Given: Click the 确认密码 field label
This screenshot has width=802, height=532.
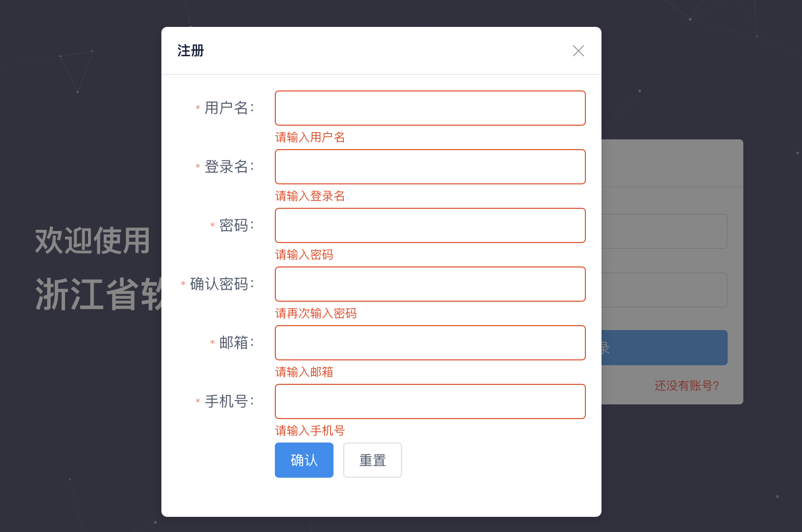Looking at the screenshot, I should point(219,284).
